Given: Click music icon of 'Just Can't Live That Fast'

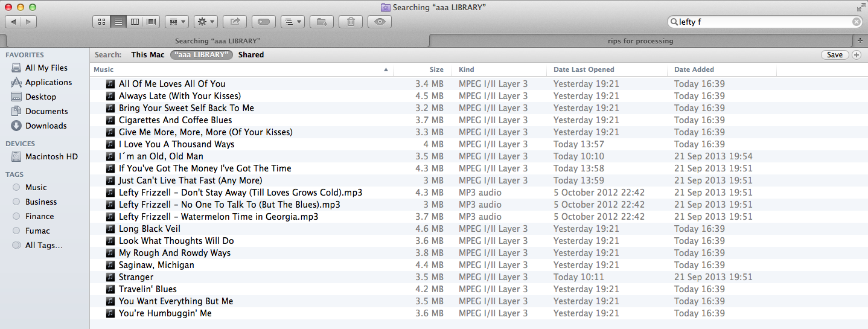Looking at the screenshot, I should [110, 180].
